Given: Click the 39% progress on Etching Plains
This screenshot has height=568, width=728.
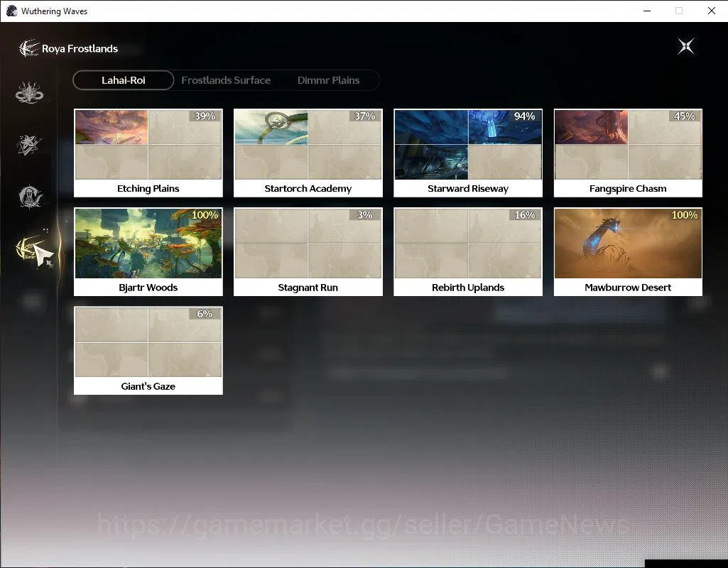Looking at the screenshot, I should (x=205, y=116).
